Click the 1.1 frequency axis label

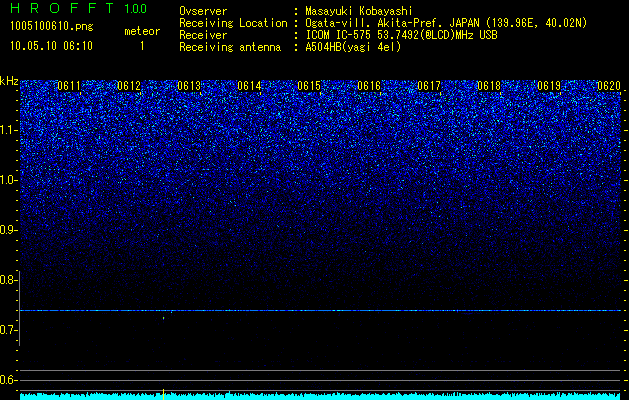tap(9, 130)
